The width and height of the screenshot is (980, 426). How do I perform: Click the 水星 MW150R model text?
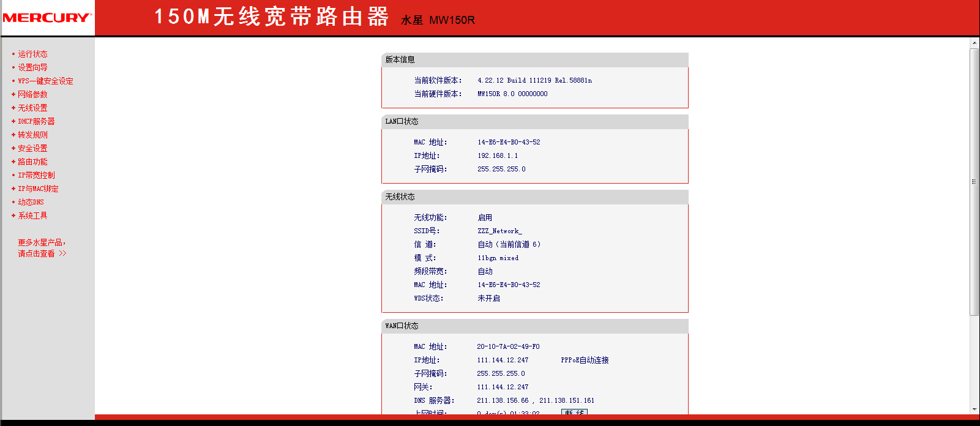pos(438,20)
